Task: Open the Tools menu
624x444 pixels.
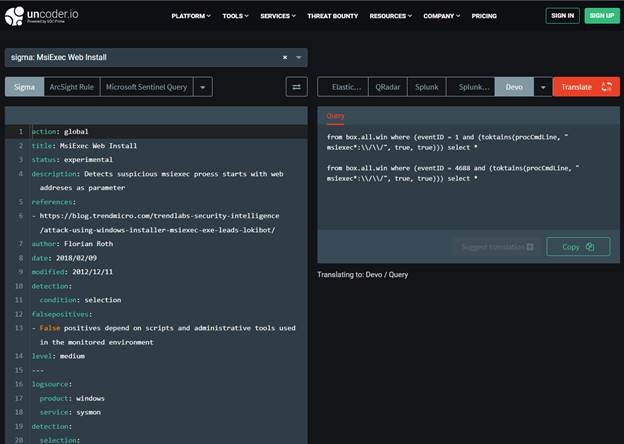Action: coord(236,16)
